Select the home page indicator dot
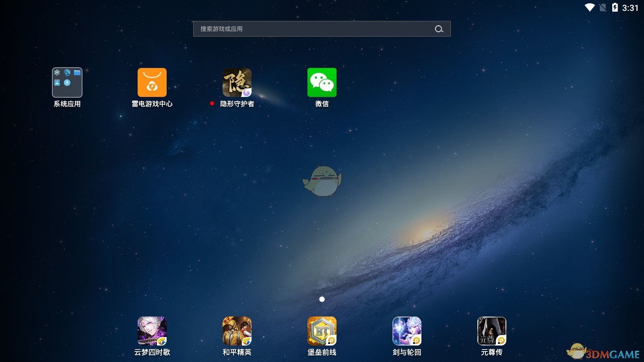 coord(322,299)
